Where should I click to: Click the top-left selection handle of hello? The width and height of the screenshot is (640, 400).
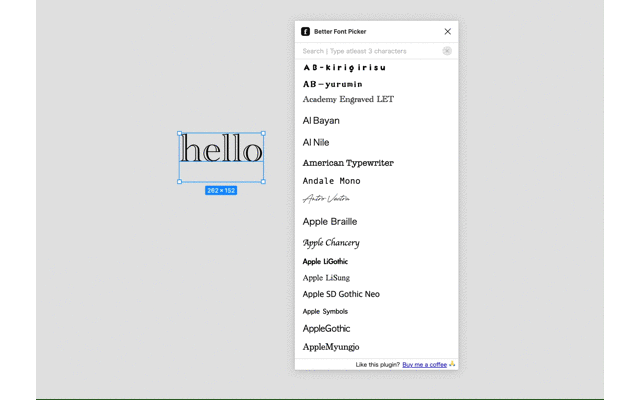click(179, 133)
